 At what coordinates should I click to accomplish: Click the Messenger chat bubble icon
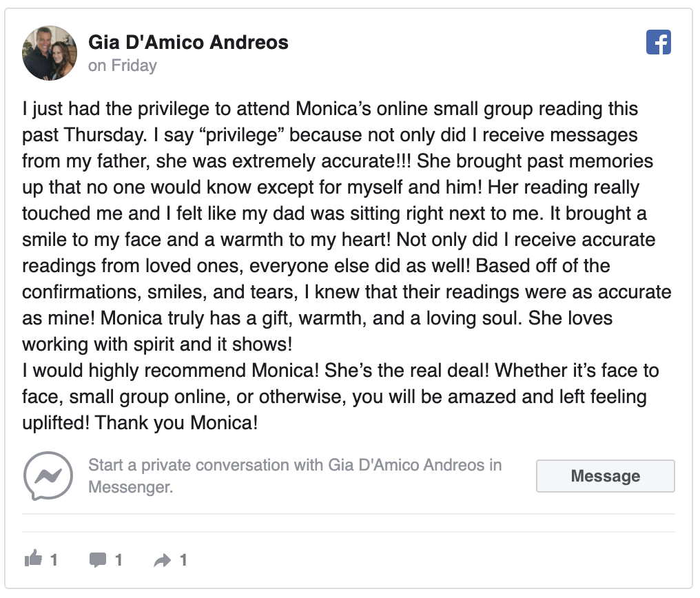point(48,476)
